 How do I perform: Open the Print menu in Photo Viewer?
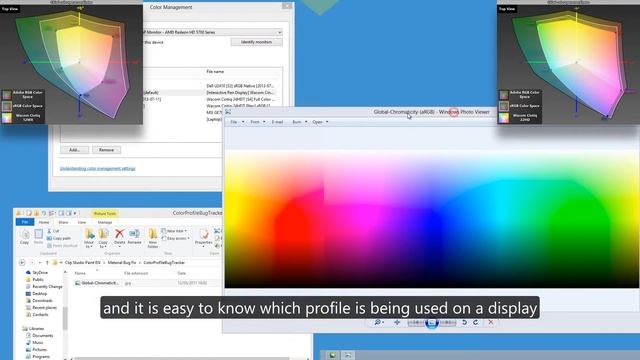258,122
